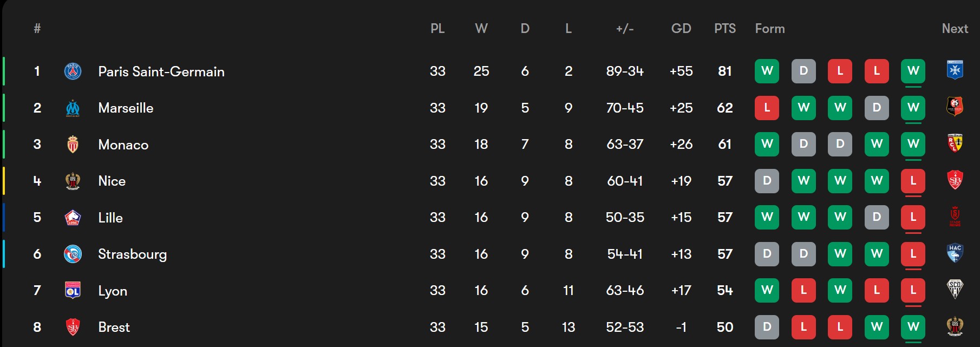Viewport: 980px width, 347px height.
Task: Open Strasbourg's next opponent Le Havre crest
Action: tap(955, 253)
